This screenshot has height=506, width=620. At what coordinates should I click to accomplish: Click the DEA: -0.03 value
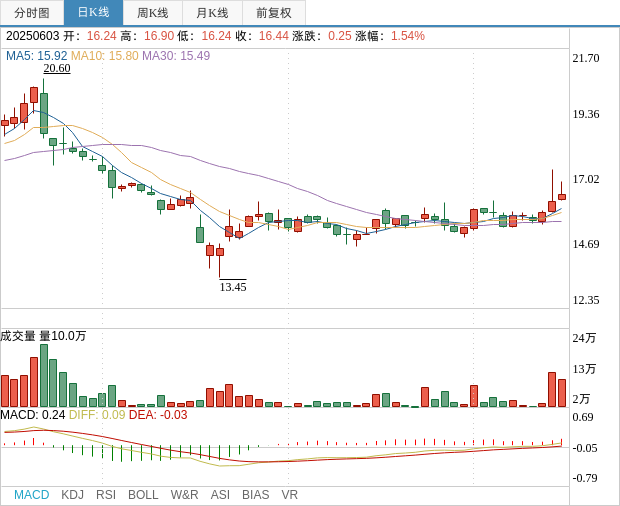[158, 415]
